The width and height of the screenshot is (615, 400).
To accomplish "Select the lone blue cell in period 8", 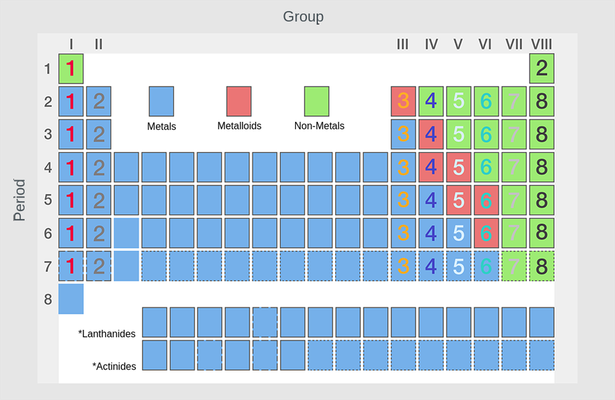I will click(71, 299).
